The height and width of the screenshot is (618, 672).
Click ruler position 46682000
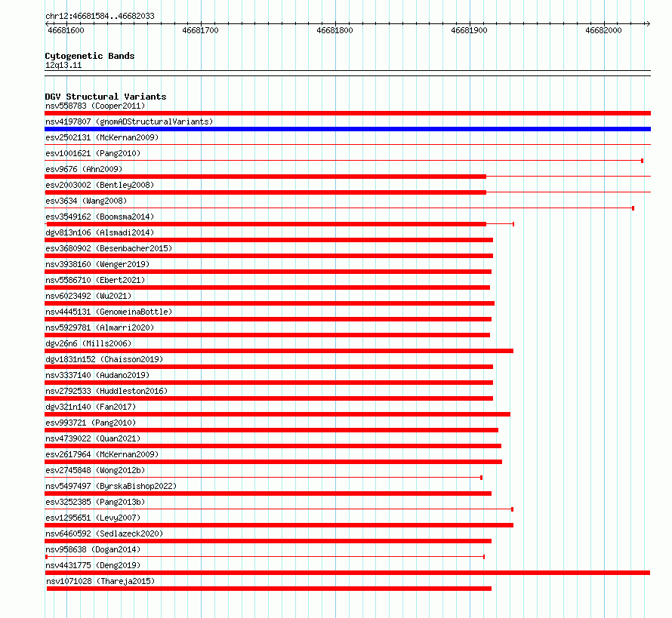coord(603,30)
